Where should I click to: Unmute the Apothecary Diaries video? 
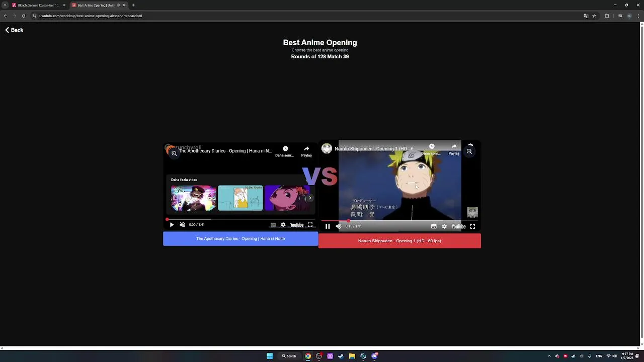tap(183, 225)
